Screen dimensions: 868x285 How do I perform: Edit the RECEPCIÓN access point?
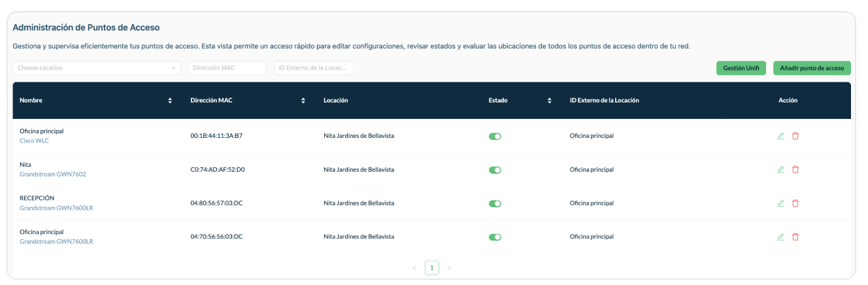(780, 203)
